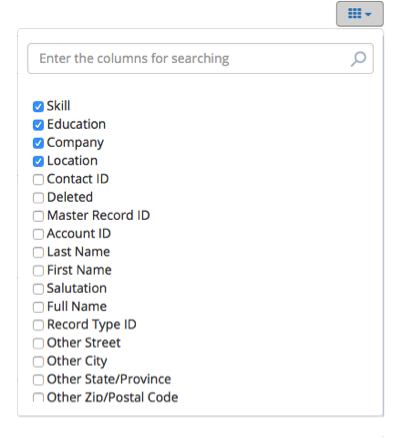Uncheck the Skill column checkbox
Viewport: 402px width, 438px height.
click(38, 107)
